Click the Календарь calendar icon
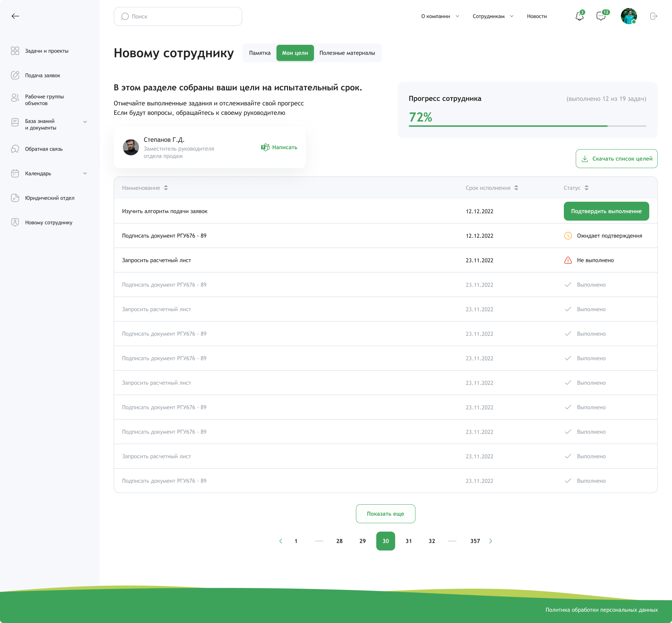The height and width of the screenshot is (623, 672). tap(15, 173)
